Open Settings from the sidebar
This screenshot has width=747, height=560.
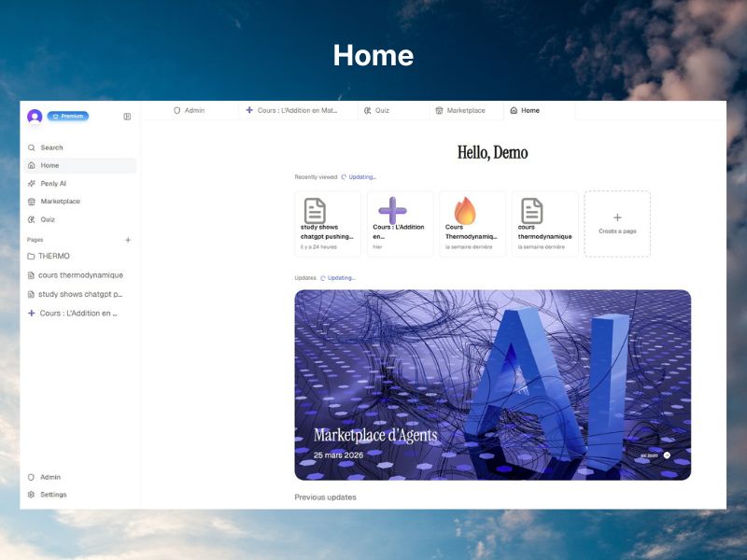pos(52,495)
